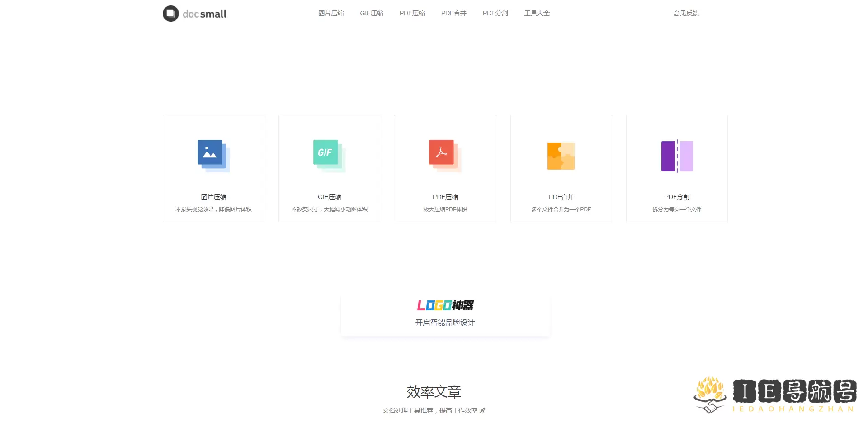Open 图片压缩 in the top navigation
868x424 pixels.
tap(331, 14)
